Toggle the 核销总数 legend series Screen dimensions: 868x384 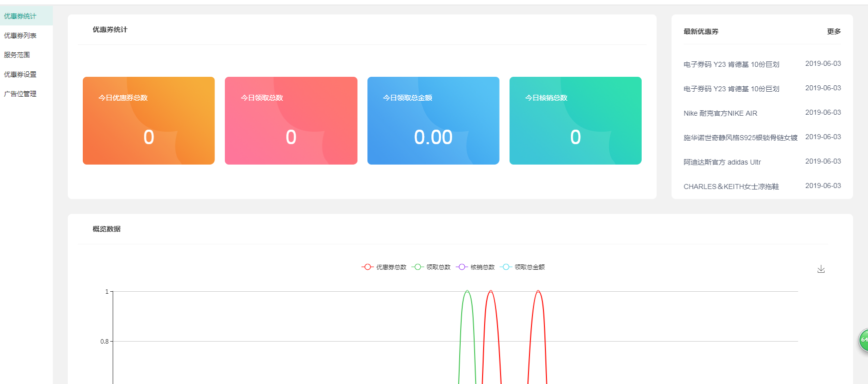[x=475, y=267]
